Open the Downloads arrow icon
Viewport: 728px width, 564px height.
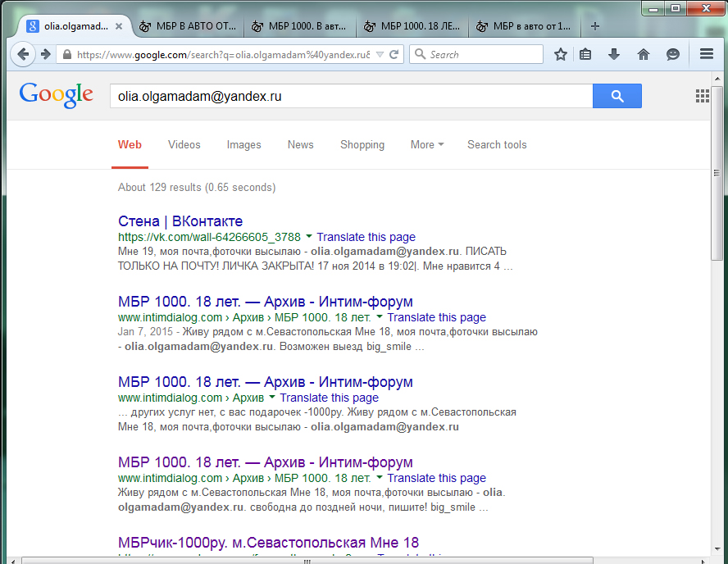coord(614,54)
